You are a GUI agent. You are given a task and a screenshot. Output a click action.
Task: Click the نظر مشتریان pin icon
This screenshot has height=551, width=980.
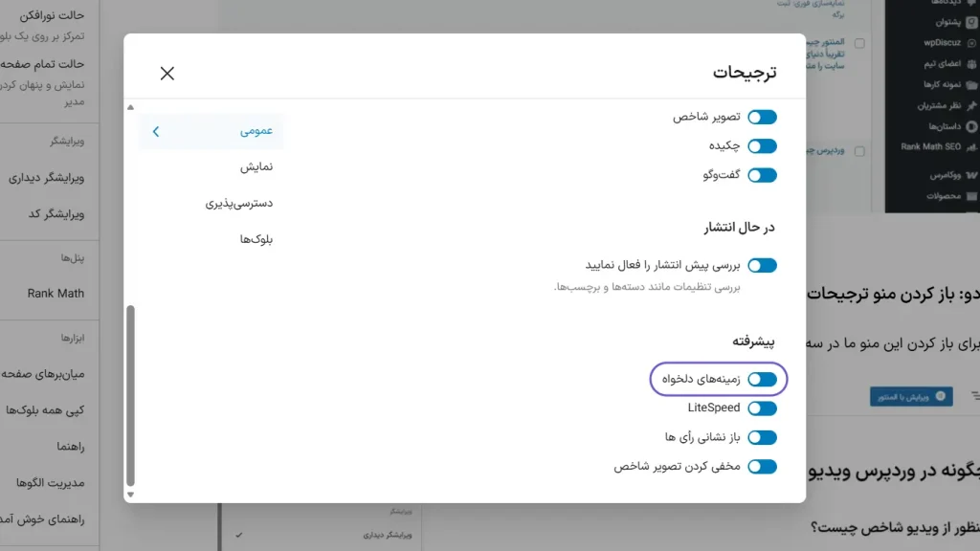(972, 105)
